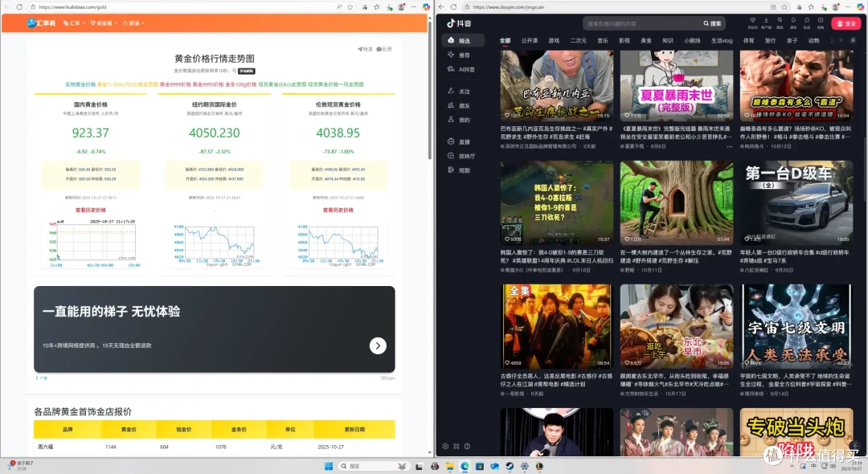This screenshot has width=868, height=474.
Task: Click the Douyin 搜索 search button
Action: (x=712, y=23)
